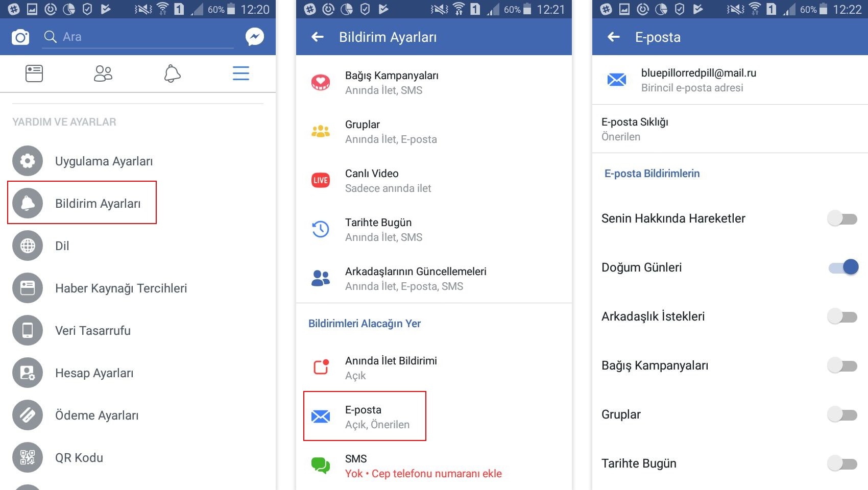Go back from E-posta screen
The height and width of the screenshot is (490, 868).
pyautogui.click(x=614, y=37)
